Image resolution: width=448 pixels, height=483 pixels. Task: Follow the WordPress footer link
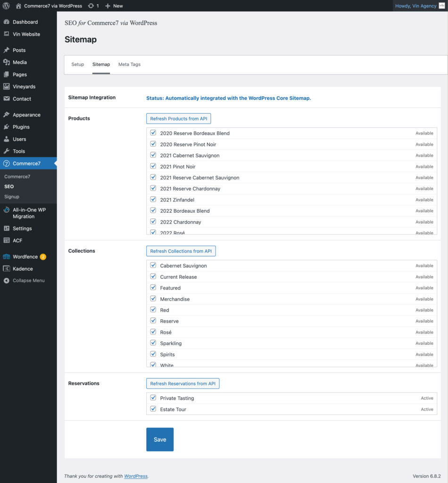click(135, 476)
